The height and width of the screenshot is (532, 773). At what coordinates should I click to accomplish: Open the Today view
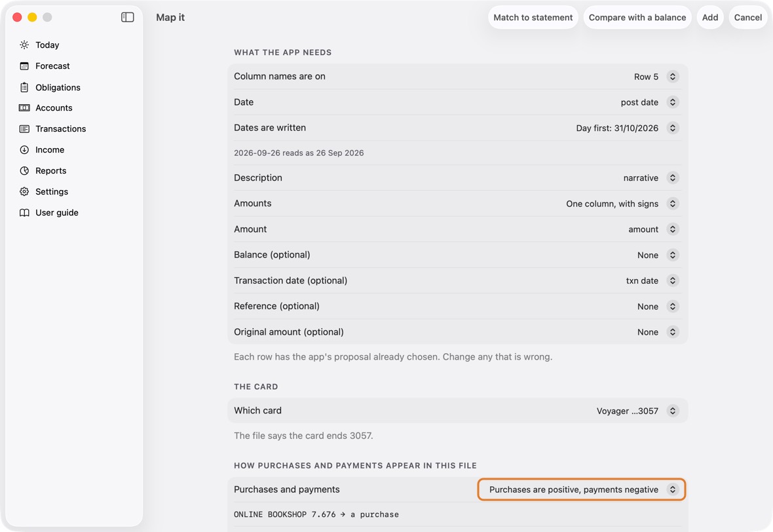[x=47, y=45]
